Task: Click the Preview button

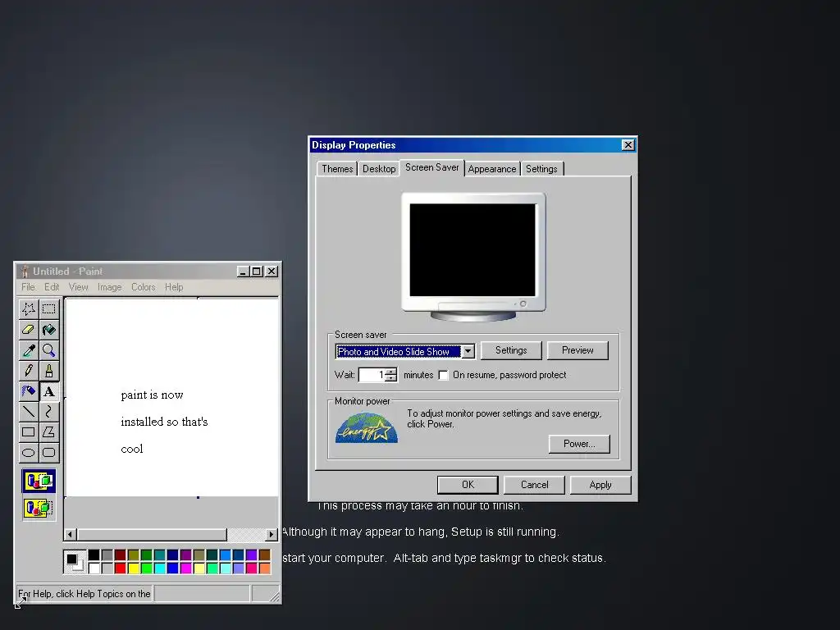Action: click(x=577, y=350)
